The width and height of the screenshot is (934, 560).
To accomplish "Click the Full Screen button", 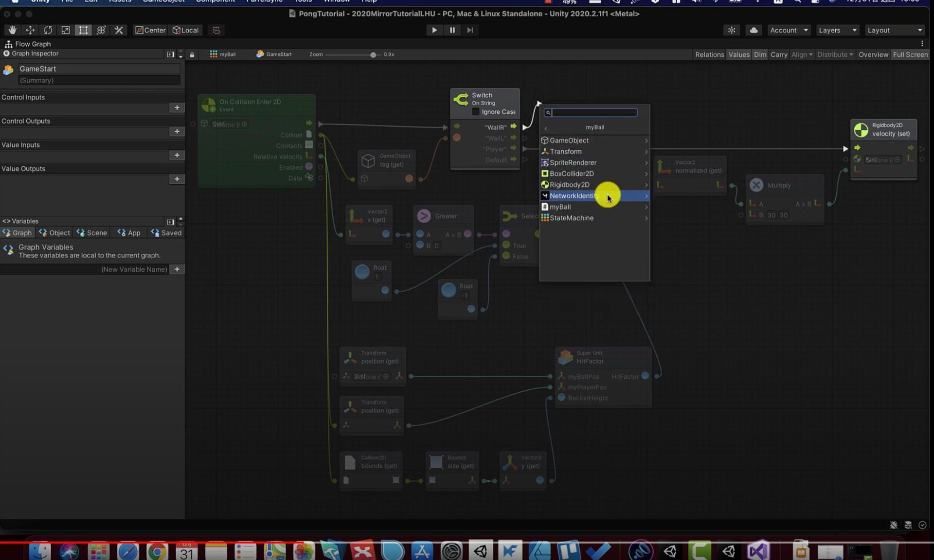I will pyautogui.click(x=910, y=54).
